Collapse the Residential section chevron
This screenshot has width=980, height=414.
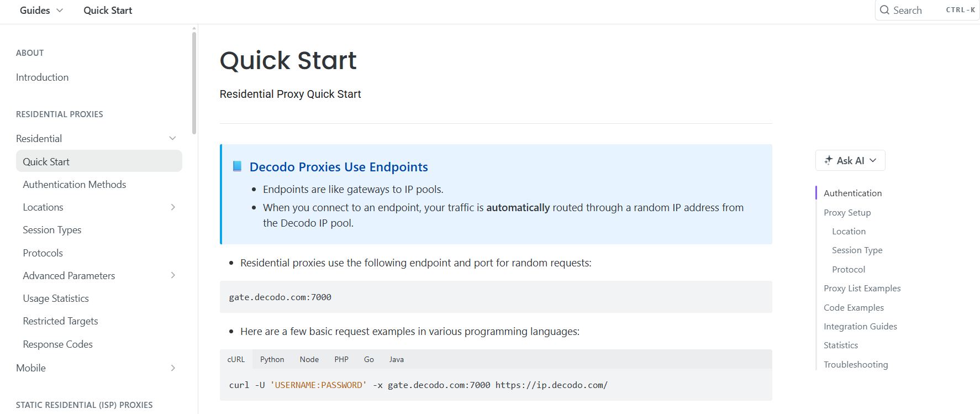coord(172,138)
